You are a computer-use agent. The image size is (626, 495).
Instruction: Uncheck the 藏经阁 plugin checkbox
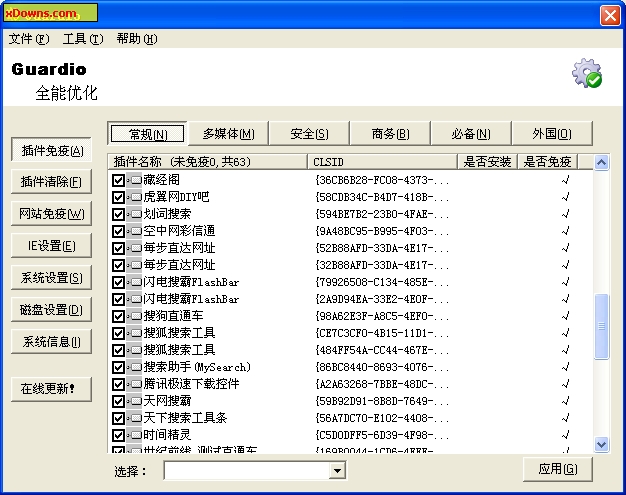(x=118, y=180)
